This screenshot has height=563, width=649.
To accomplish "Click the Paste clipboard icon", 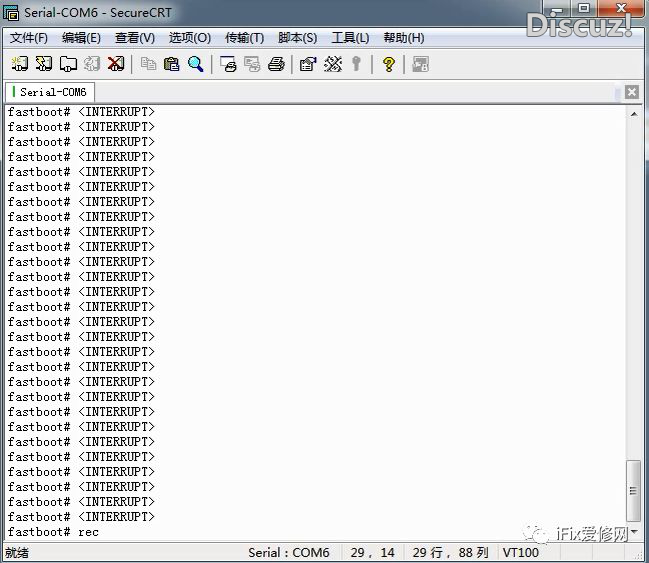I will pyautogui.click(x=172, y=64).
